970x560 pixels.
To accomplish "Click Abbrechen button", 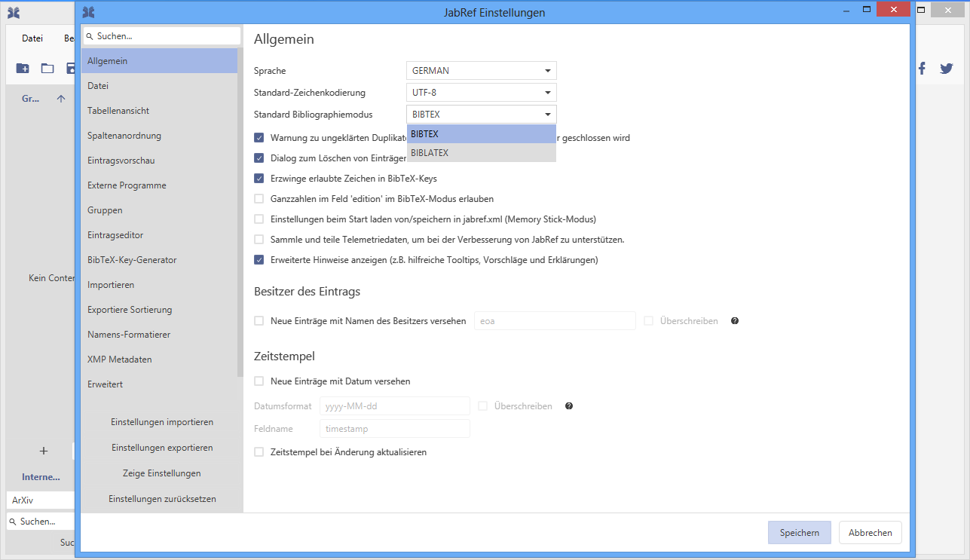I will click(871, 533).
